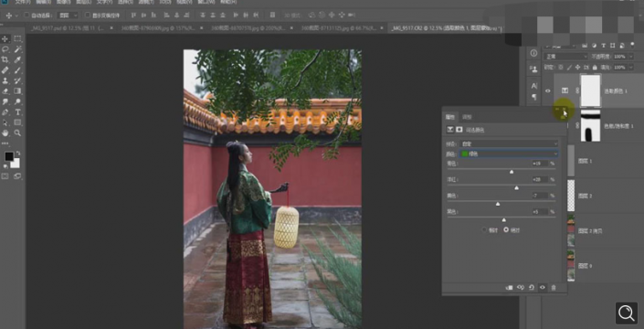Reset default foreground and background colors
Viewport: 644px width, 329px height.
point(5,166)
